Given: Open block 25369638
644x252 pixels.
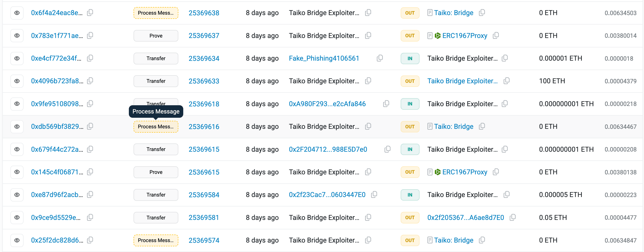Looking at the screenshot, I should pos(204,13).
